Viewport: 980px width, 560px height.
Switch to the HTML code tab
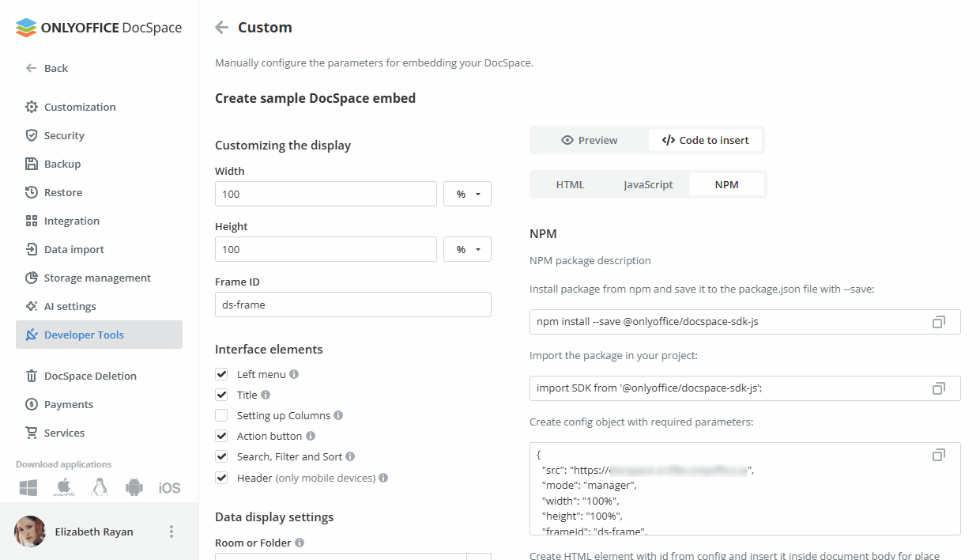[570, 184]
